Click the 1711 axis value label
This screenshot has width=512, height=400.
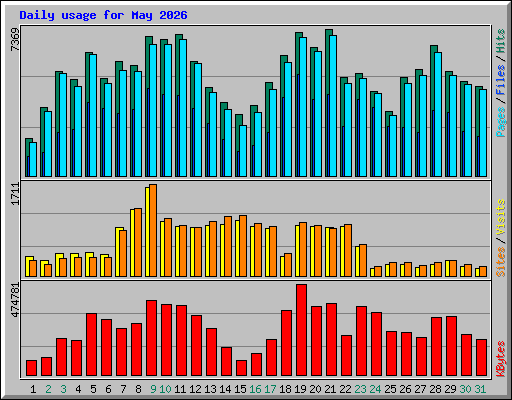15,194
